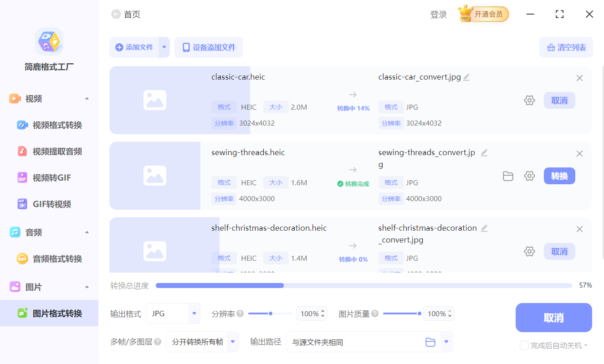Open the 输出格式 JPG dropdown
Screen dimensions: 604x364
(x=173, y=313)
